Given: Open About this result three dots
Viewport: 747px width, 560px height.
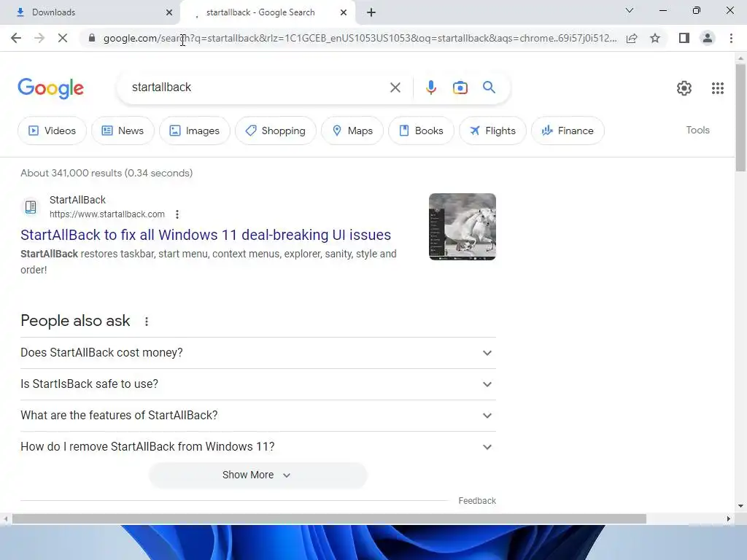Looking at the screenshot, I should pos(177,214).
